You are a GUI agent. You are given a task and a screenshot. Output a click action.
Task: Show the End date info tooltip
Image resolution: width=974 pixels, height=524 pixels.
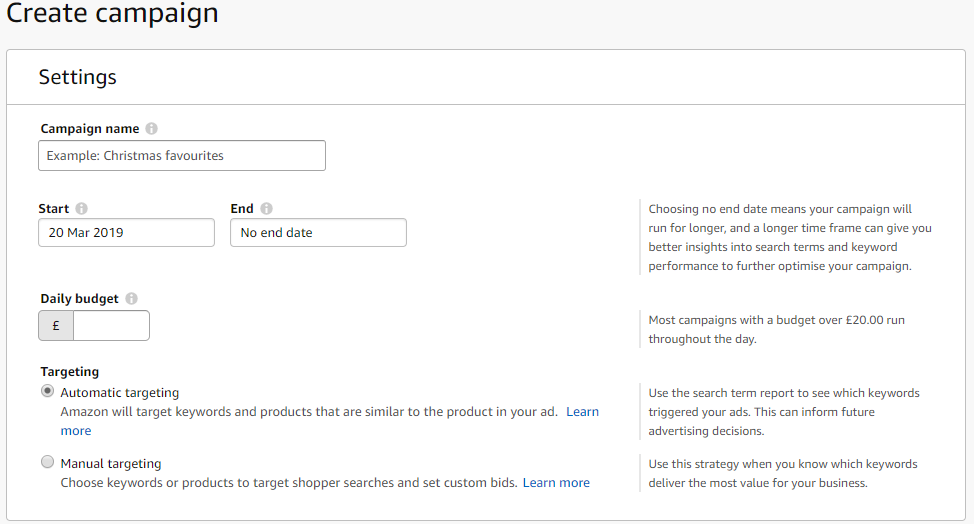click(x=266, y=209)
